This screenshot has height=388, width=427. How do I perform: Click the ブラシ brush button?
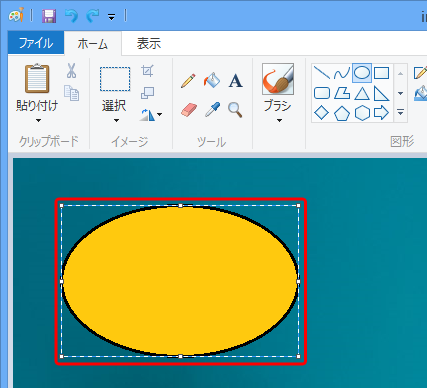(278, 79)
